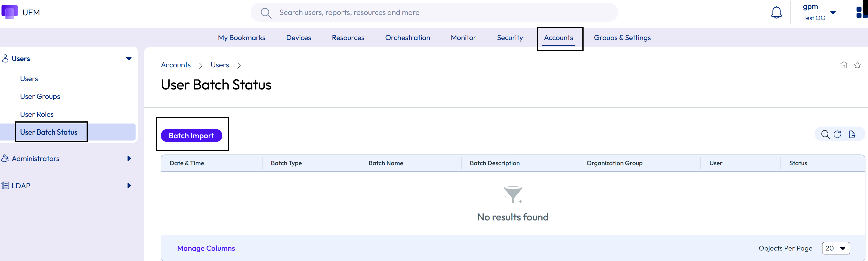Click the Administrators sidebar label

(35, 158)
